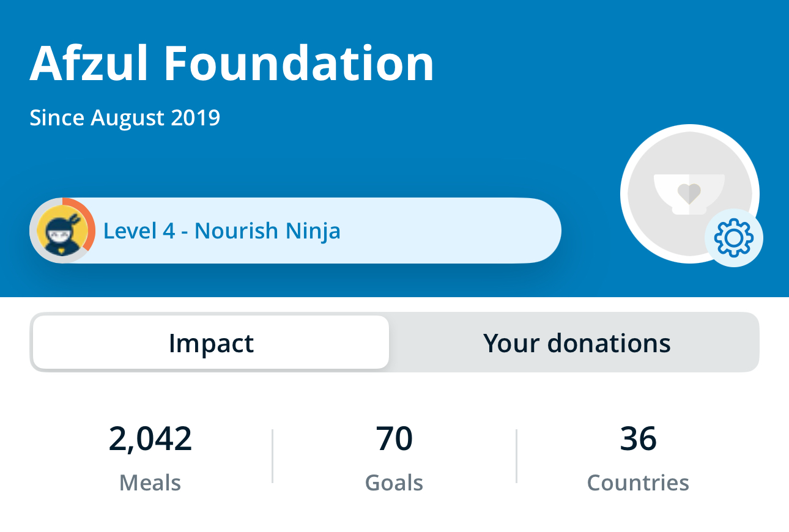
Task: Click the divider between Meals and Goals
Action: click(273, 456)
